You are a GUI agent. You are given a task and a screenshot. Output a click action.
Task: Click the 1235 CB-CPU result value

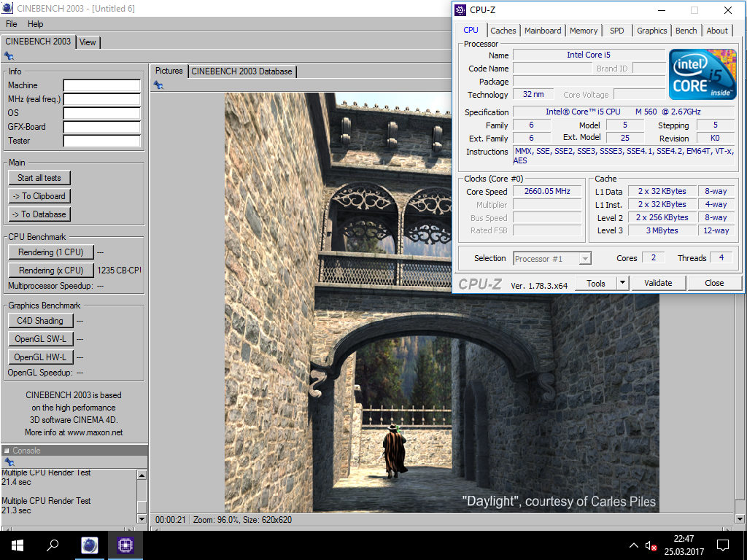[119, 271]
